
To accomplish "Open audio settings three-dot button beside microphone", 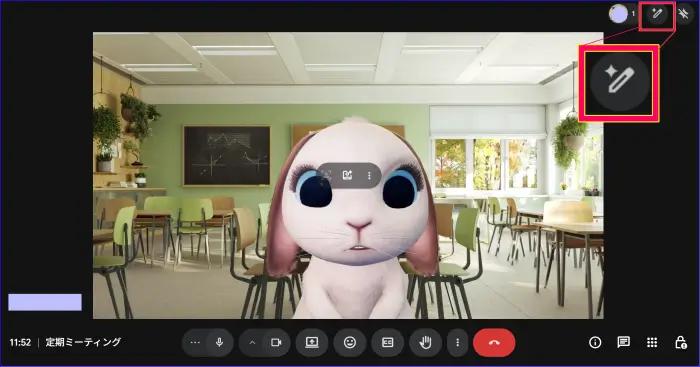I will click(195, 342).
